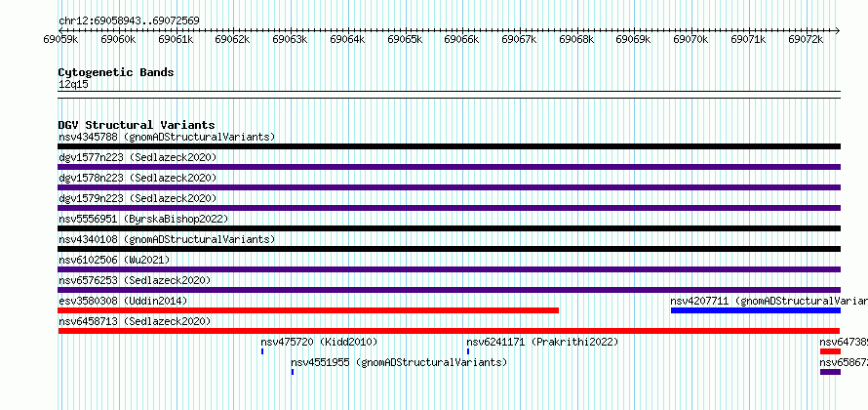Screen dimensions: 868x410
Task: Open nsv5556951 (ByrskaBishop2022) label
Action: click(x=143, y=219)
